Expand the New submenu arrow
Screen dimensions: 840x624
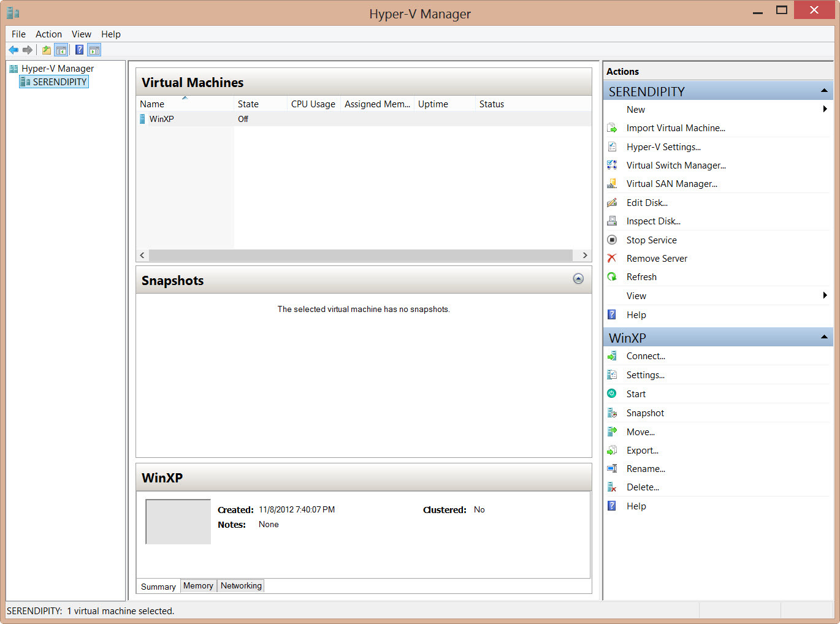[x=825, y=109]
